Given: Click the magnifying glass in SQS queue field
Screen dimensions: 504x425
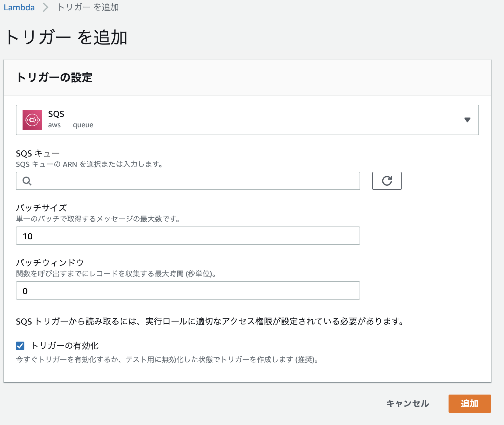Looking at the screenshot, I should pos(27,181).
